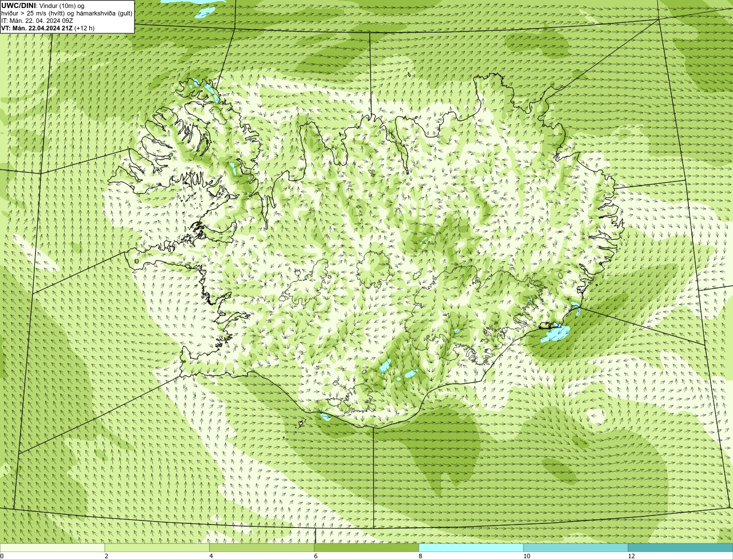733x560 pixels.
Task: Click the legend tick label "8"
Action: pyautogui.click(x=420, y=556)
